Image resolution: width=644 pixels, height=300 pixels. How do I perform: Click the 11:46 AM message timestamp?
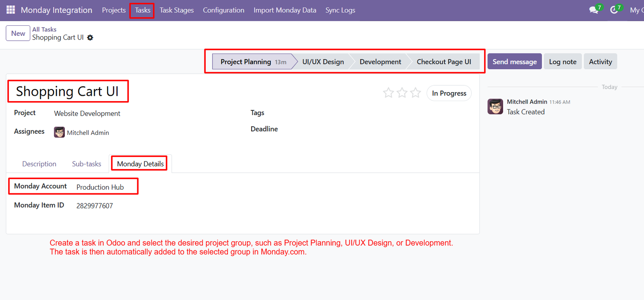coord(560,102)
